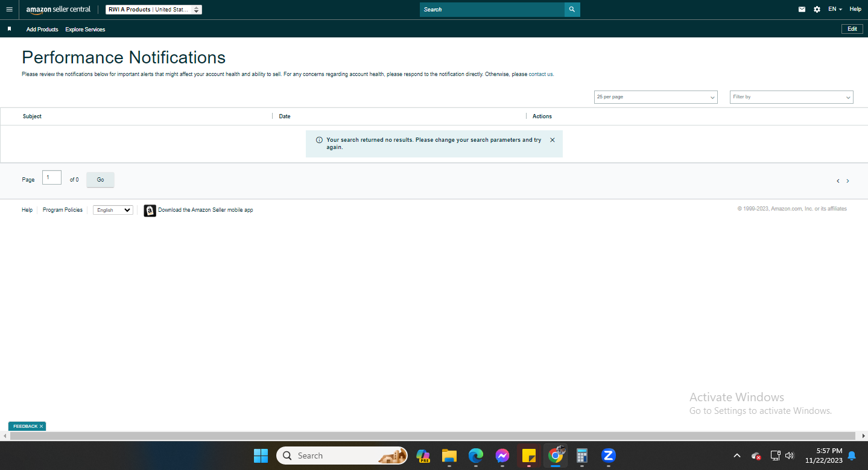Go to previous page arrow
Screen dimensions: 868x470
coord(838,181)
